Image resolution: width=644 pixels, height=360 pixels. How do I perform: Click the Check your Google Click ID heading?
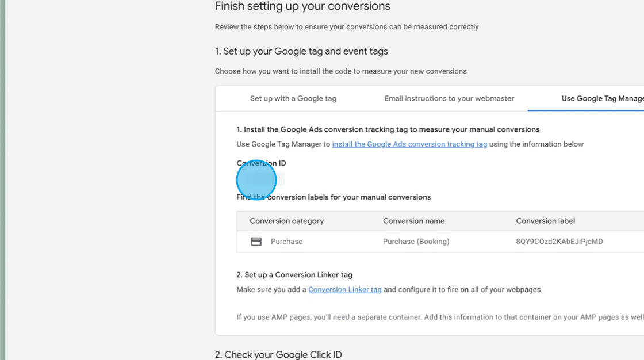click(278, 354)
